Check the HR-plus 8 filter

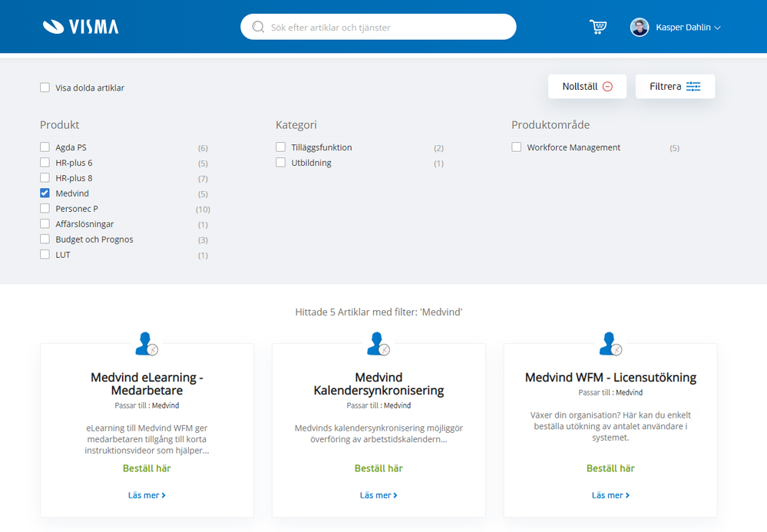(x=45, y=178)
